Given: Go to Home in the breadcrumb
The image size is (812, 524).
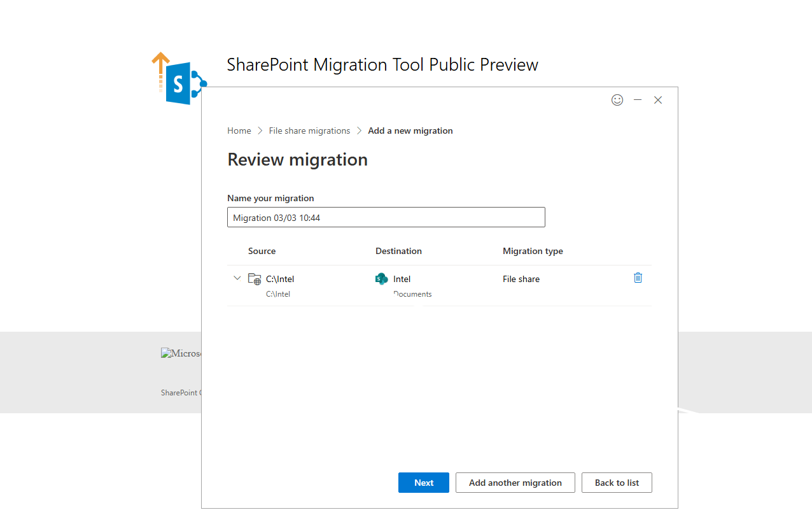Looking at the screenshot, I should [239, 131].
